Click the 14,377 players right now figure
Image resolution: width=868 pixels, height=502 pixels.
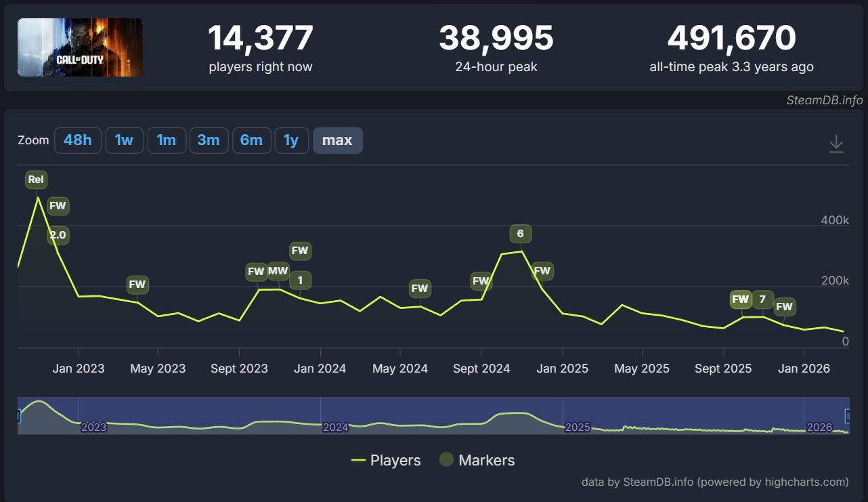point(261,38)
